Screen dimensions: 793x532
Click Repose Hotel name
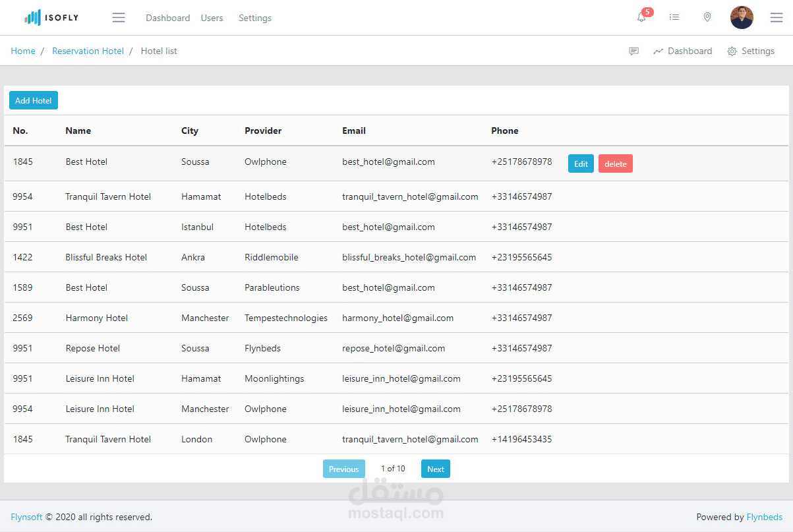(93, 348)
